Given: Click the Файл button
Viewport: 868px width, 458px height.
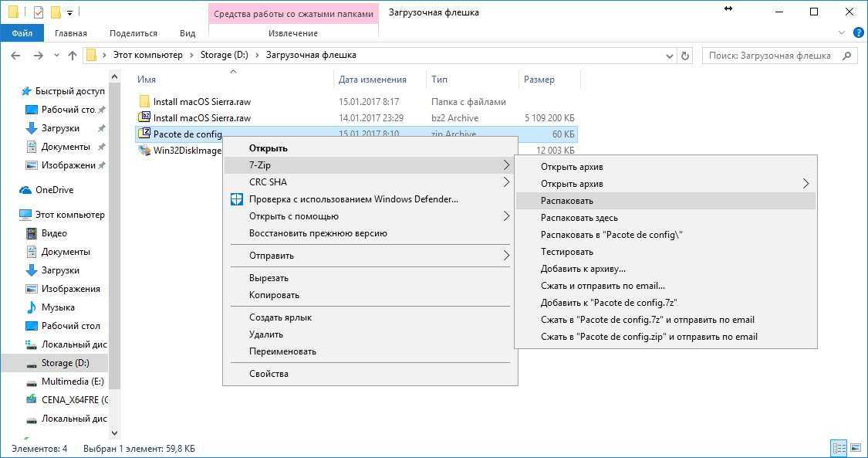Looking at the screenshot, I should pyautogui.click(x=22, y=33).
